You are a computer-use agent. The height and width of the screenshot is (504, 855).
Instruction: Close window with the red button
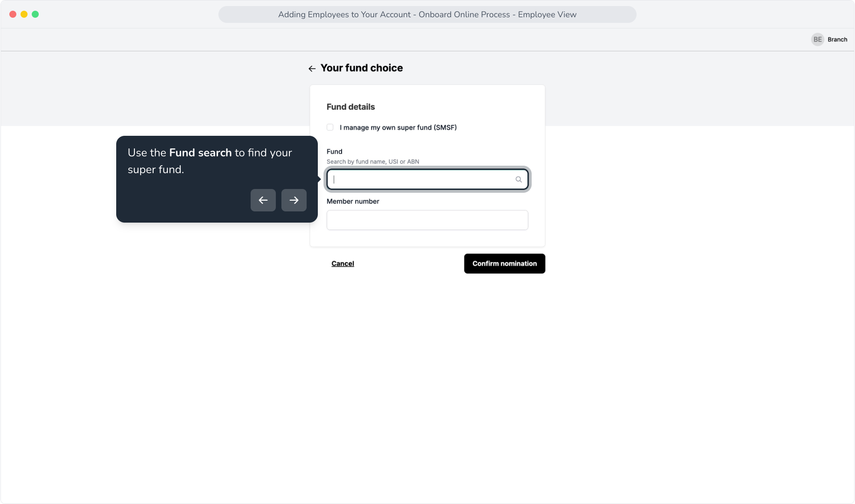coord(13,14)
